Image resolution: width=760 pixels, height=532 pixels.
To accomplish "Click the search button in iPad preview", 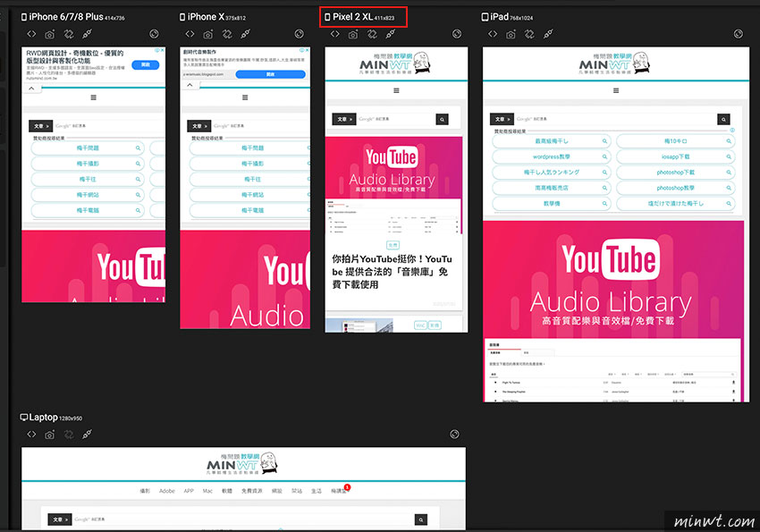I will [x=723, y=119].
